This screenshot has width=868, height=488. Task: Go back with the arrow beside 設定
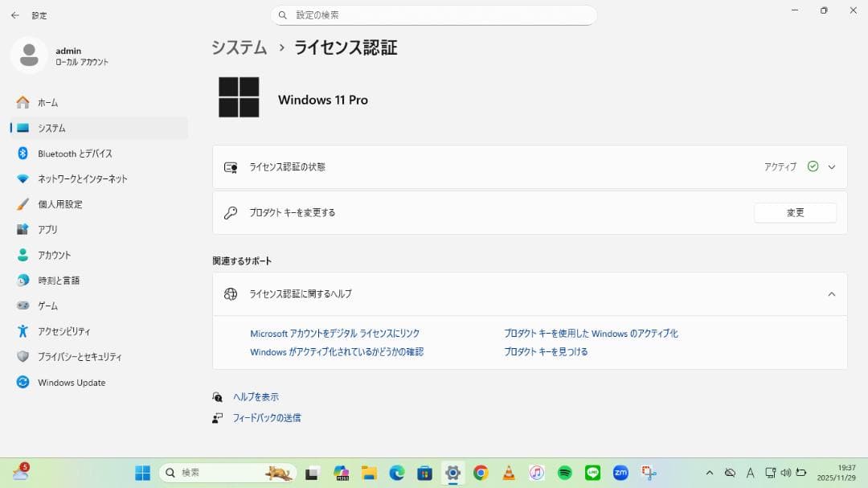click(x=15, y=15)
